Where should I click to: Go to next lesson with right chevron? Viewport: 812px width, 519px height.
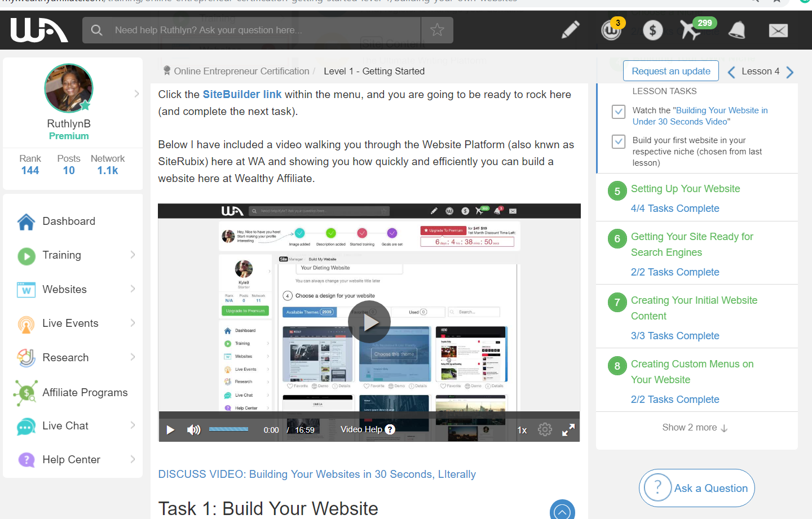pyautogui.click(x=790, y=72)
